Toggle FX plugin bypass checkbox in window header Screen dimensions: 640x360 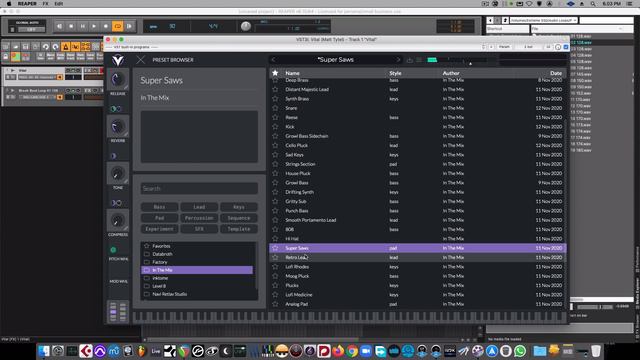pos(566,47)
